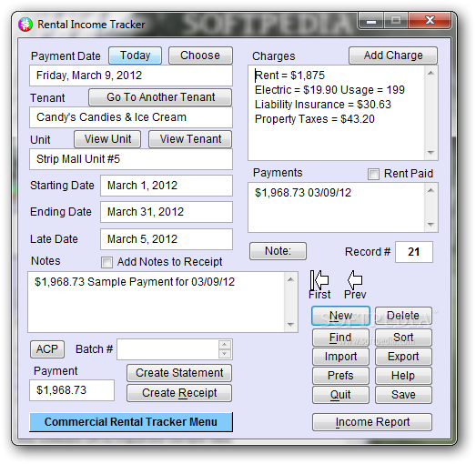
Task: Click the Create Statement button
Action: 179,373
